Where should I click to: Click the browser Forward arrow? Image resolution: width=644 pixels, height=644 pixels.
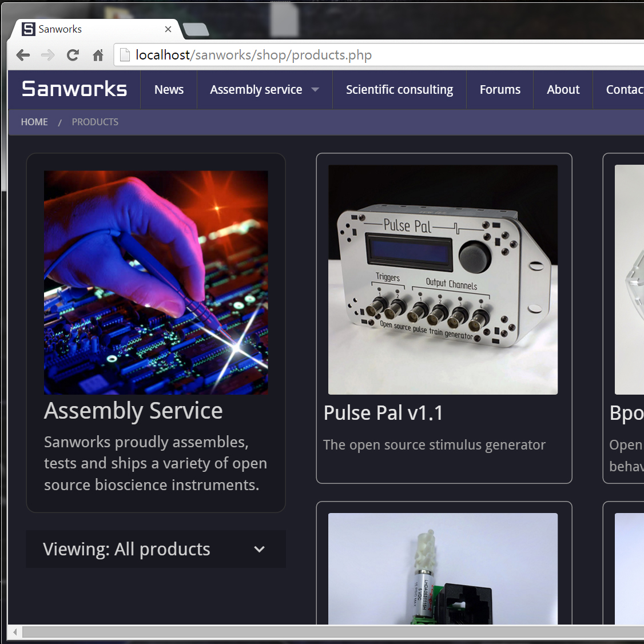[48, 55]
